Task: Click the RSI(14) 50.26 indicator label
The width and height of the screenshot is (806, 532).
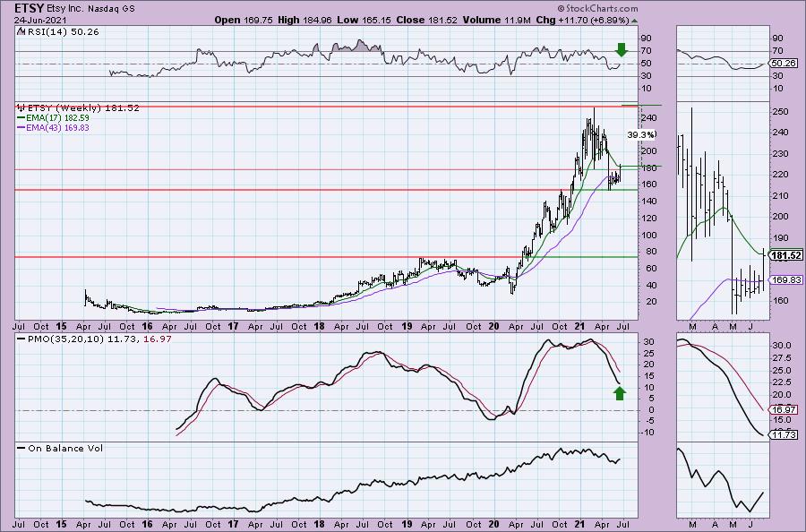Action: (62, 32)
